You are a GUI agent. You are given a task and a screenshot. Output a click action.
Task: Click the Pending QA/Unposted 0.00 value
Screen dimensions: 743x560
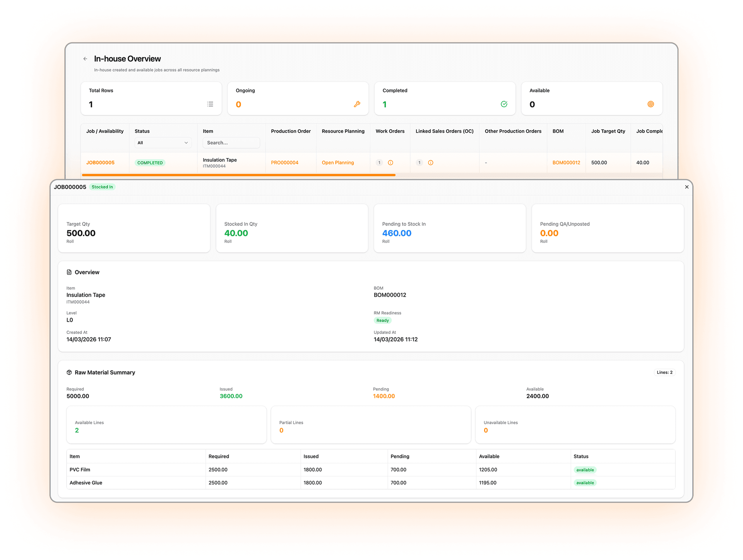pyautogui.click(x=549, y=233)
